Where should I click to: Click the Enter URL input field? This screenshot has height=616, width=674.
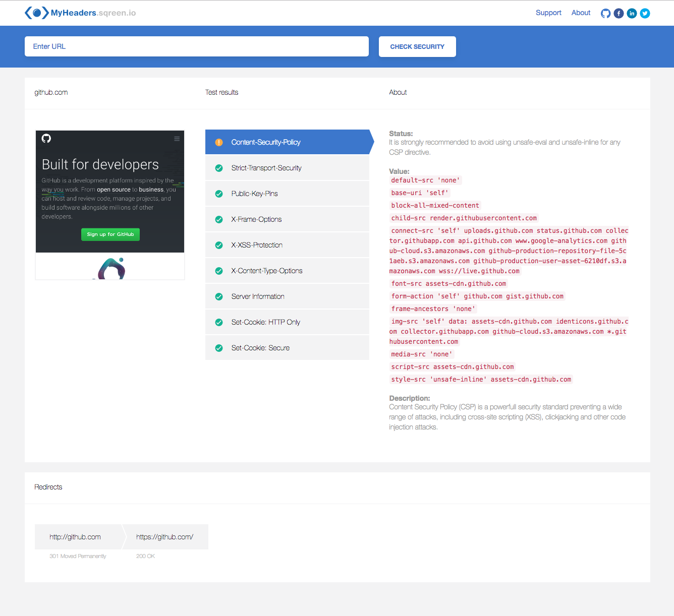197,46
